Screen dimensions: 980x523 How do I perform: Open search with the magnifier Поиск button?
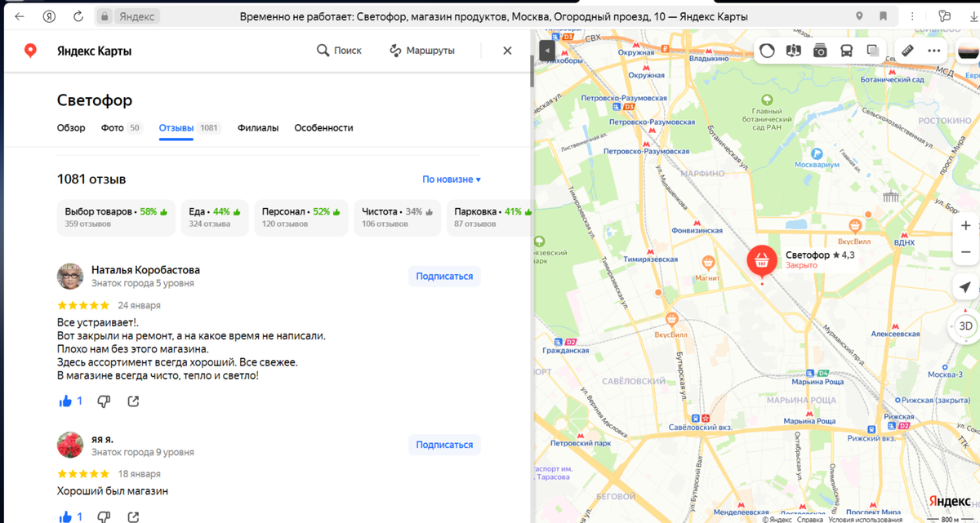click(x=339, y=51)
